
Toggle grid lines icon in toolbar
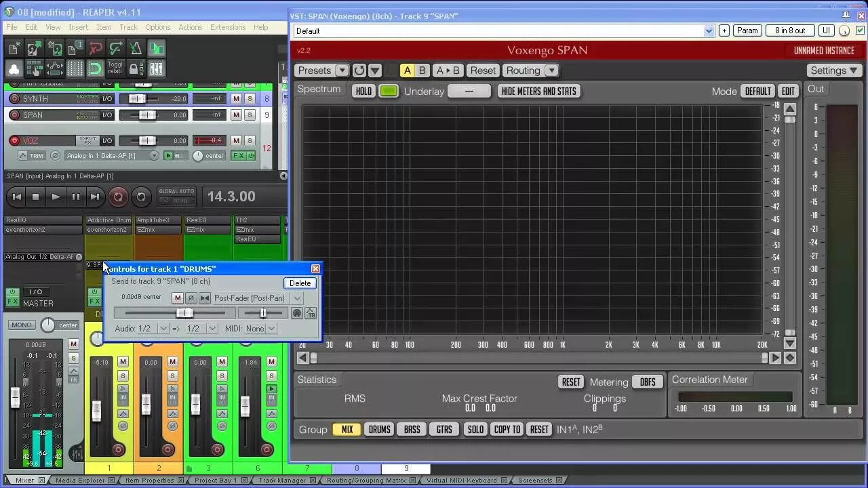75,68
